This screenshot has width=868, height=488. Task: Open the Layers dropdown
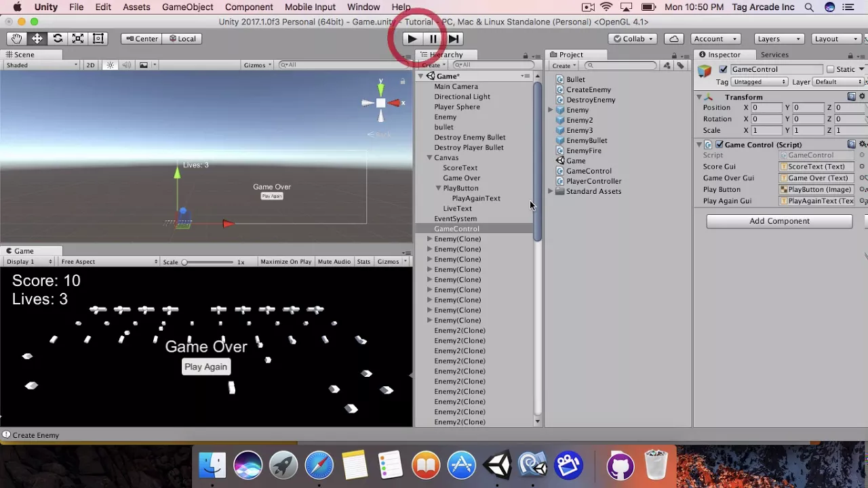[x=778, y=39]
